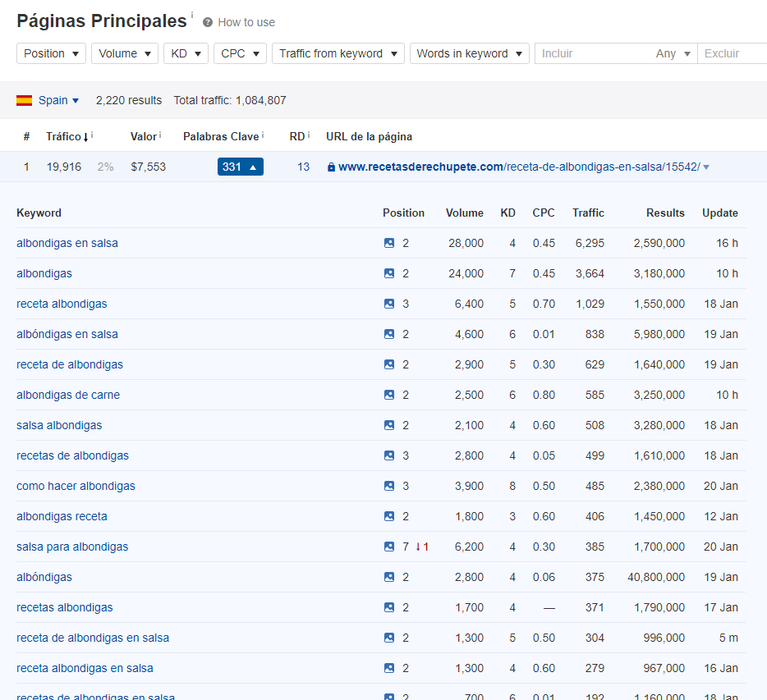This screenshot has width=767, height=700.
Task: Open SERP overview icon for "albondigas en salsa"
Action: click(388, 243)
